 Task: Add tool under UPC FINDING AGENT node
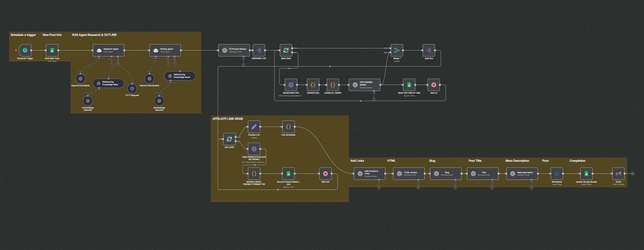click(374, 99)
